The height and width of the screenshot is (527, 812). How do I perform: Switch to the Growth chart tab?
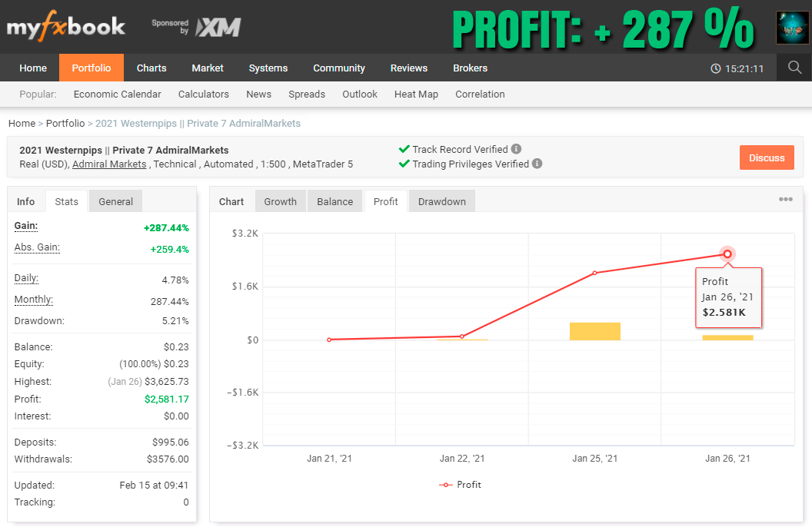click(x=280, y=201)
